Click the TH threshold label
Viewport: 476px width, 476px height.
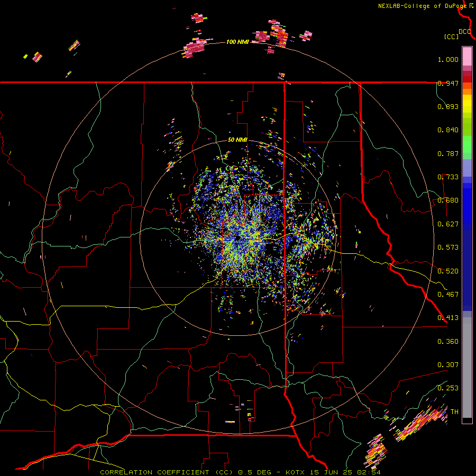pyautogui.click(x=454, y=412)
